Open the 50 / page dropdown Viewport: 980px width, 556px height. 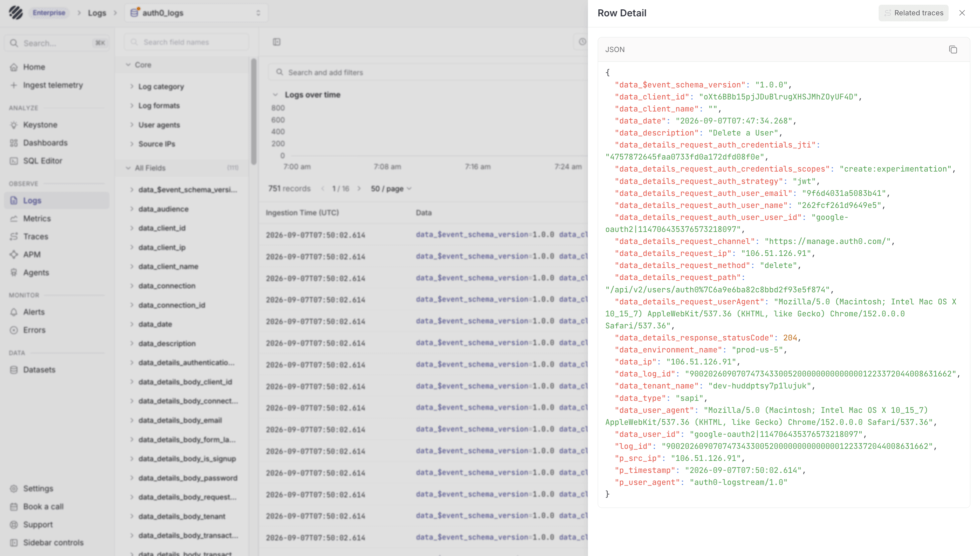click(x=391, y=188)
